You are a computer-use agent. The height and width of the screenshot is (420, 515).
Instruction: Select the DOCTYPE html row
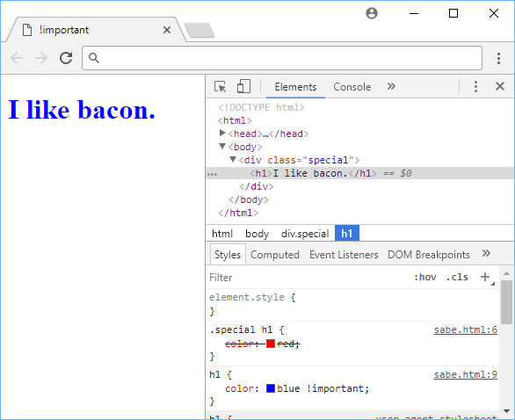tap(261, 107)
